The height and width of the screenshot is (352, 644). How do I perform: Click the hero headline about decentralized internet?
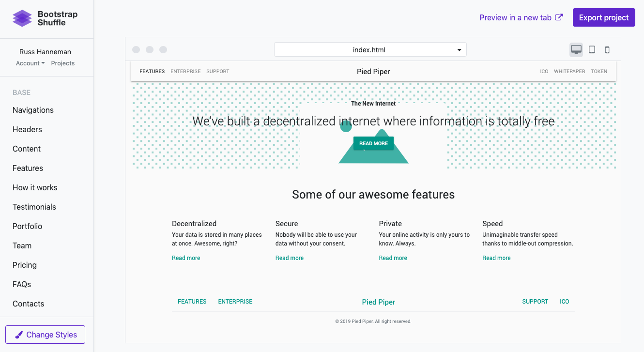tap(373, 121)
